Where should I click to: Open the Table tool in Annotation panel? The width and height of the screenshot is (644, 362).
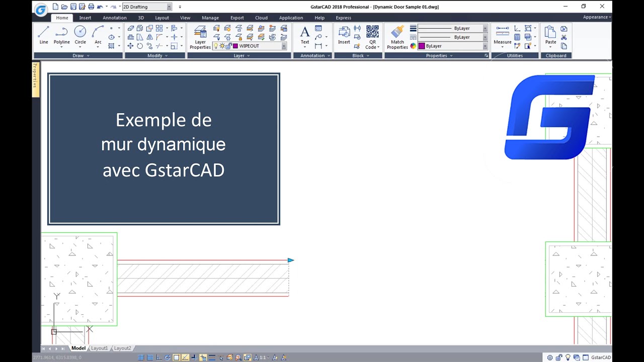[318, 29]
